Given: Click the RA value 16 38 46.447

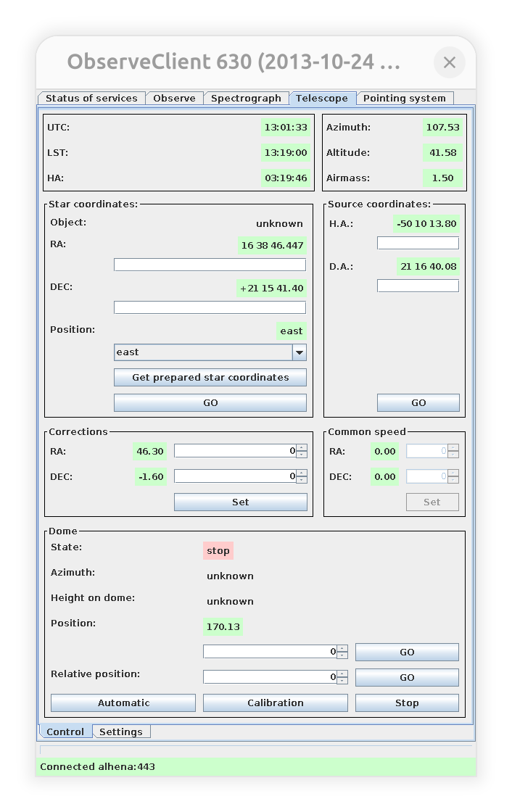Looking at the screenshot, I should click(272, 246).
